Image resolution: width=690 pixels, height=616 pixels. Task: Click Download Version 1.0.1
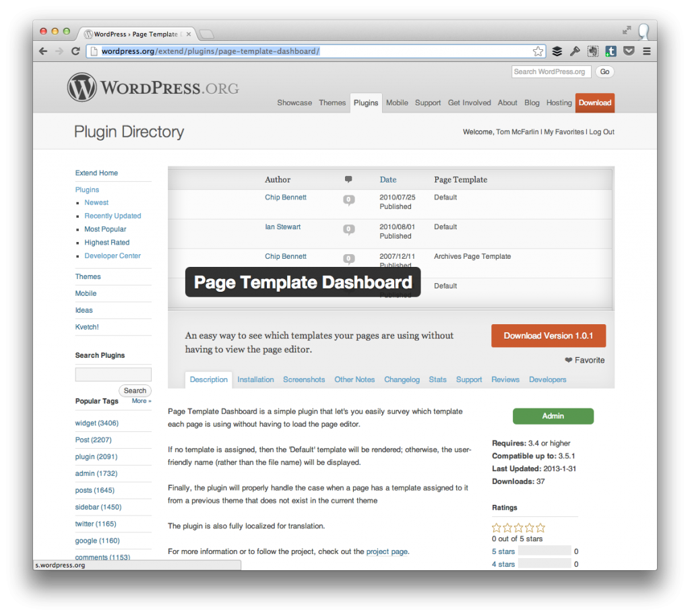tap(548, 335)
